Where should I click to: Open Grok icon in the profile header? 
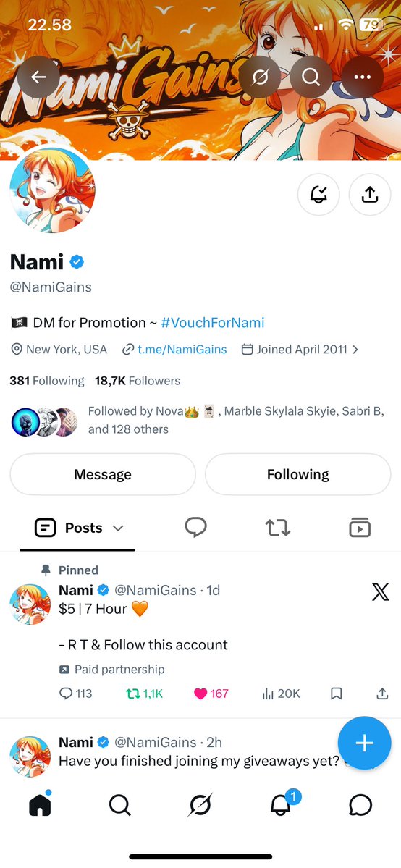point(260,77)
